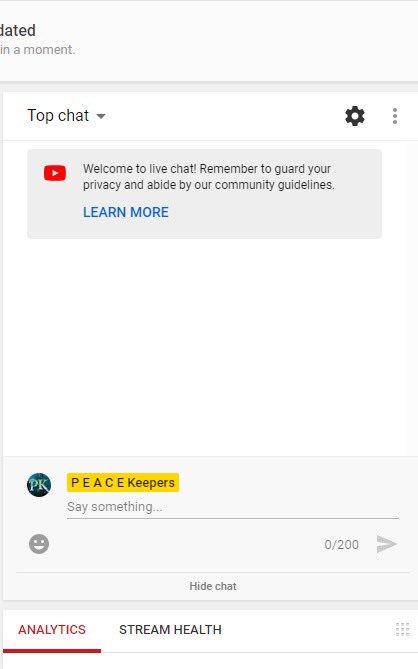Click the empty chat messages area
This screenshot has width=418, height=669.
click(209, 346)
